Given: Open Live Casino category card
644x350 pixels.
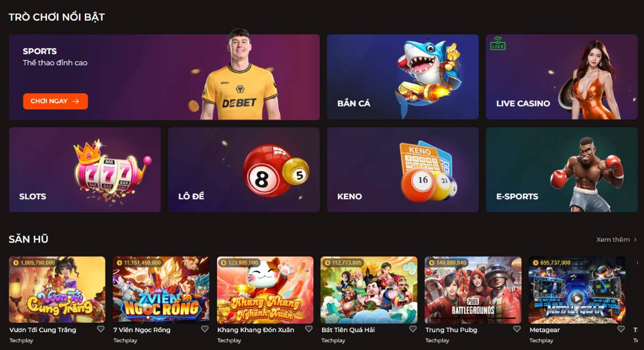Looking at the screenshot, I should tap(561, 77).
